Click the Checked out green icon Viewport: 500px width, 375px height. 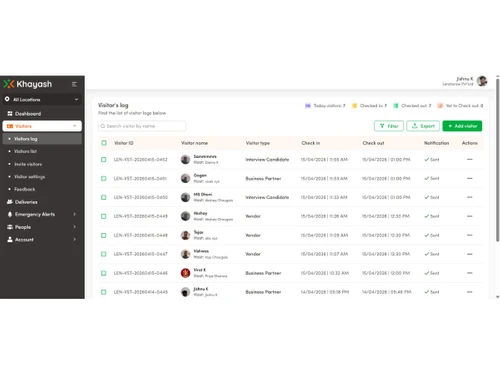click(x=396, y=106)
